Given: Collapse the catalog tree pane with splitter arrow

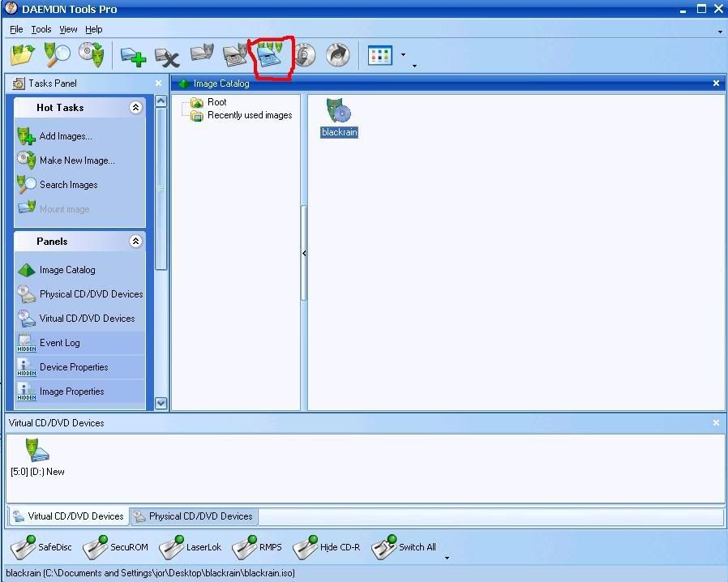Looking at the screenshot, I should 304,253.
